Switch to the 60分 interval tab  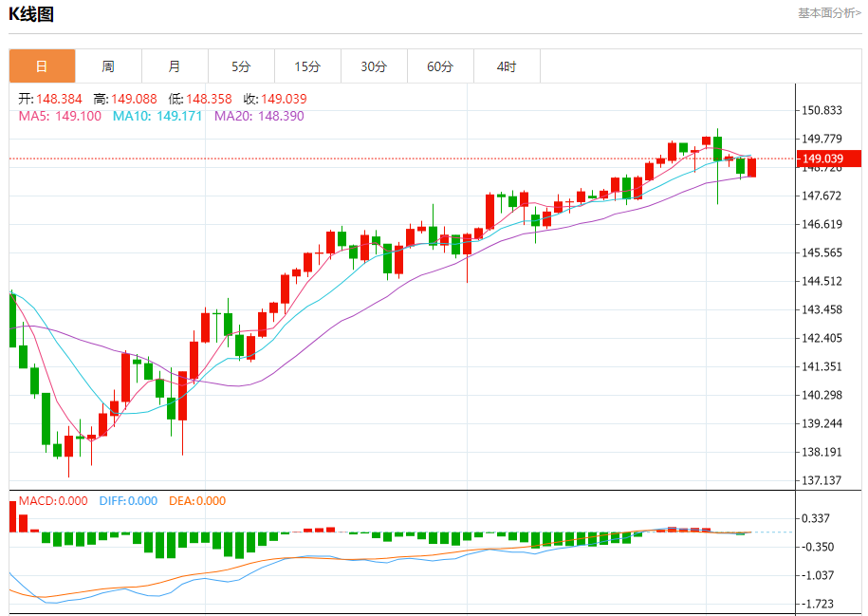pos(440,66)
